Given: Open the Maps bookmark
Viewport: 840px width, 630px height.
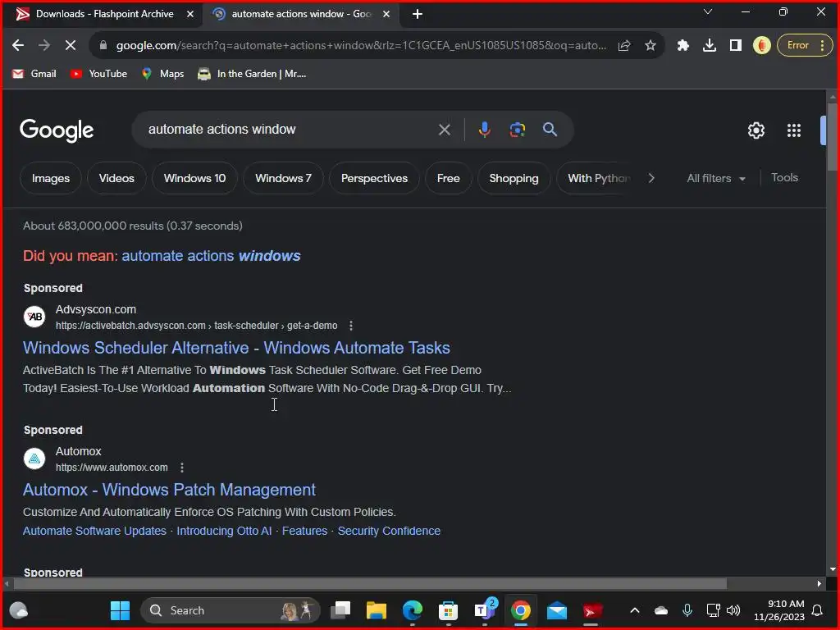Looking at the screenshot, I should [163, 74].
